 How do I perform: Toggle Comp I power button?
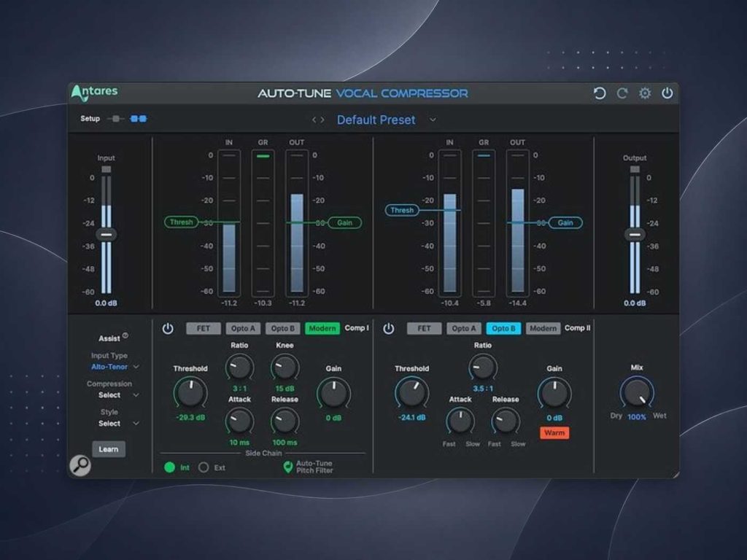(168, 329)
